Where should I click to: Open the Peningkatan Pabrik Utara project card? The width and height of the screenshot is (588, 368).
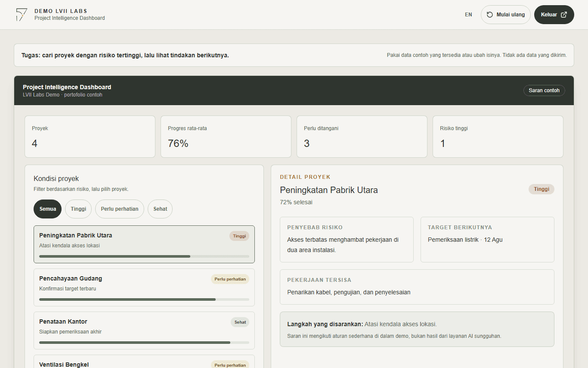[144, 244]
